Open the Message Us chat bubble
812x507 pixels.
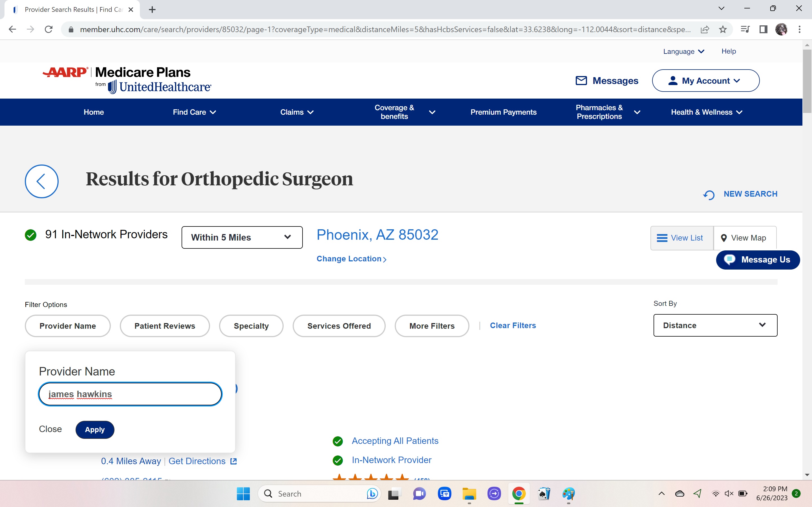[x=730, y=259]
